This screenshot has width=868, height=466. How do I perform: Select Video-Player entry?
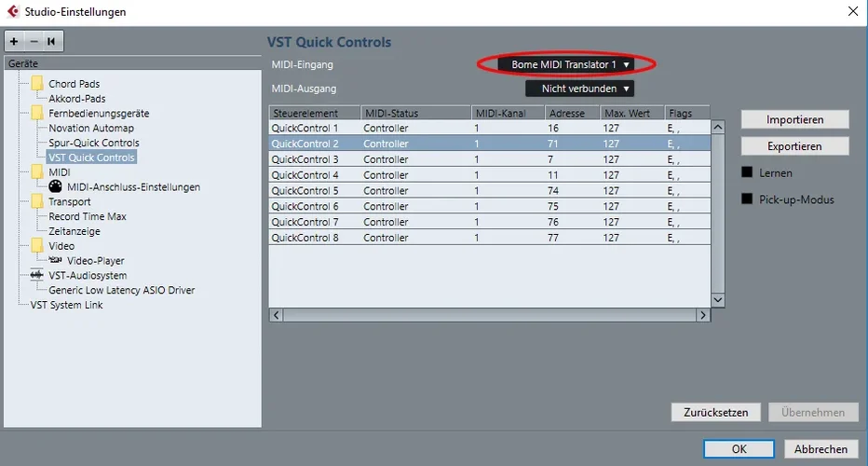pos(96,260)
